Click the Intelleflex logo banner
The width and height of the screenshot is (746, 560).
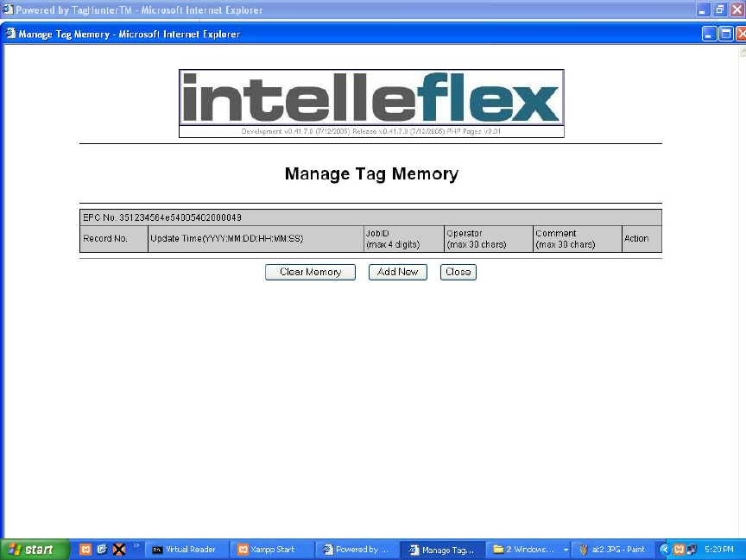coord(371,98)
